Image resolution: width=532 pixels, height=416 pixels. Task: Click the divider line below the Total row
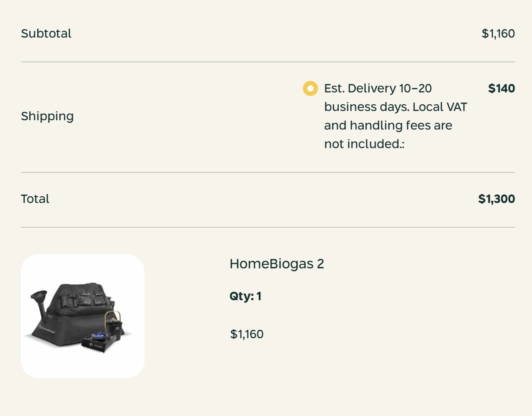click(x=268, y=227)
